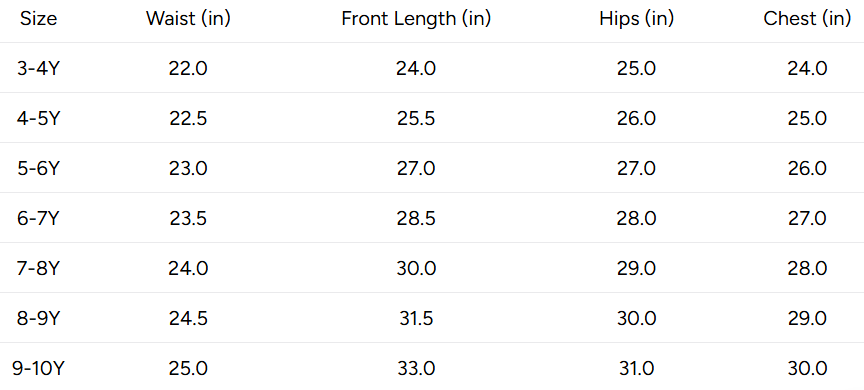Click the Waist (in) column header

click(x=188, y=19)
